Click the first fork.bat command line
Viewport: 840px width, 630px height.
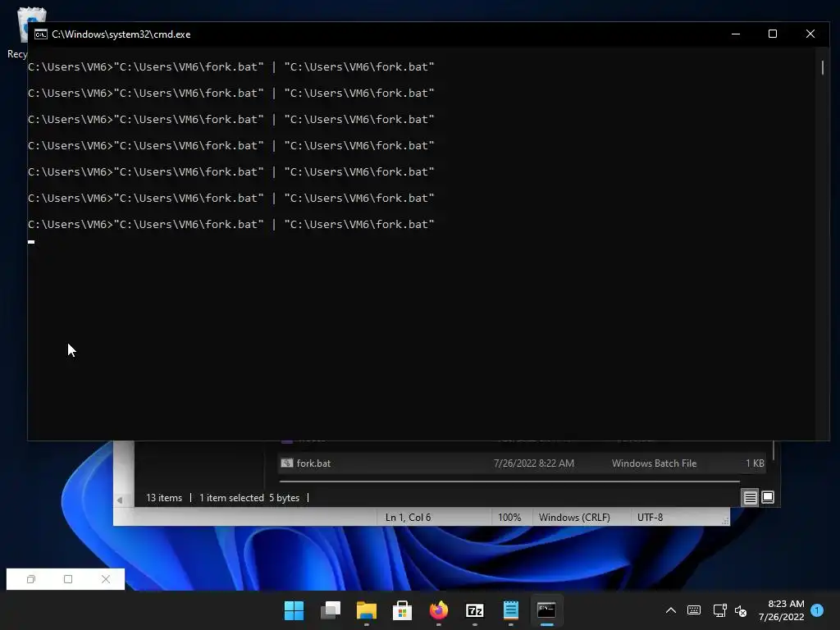[231, 67]
